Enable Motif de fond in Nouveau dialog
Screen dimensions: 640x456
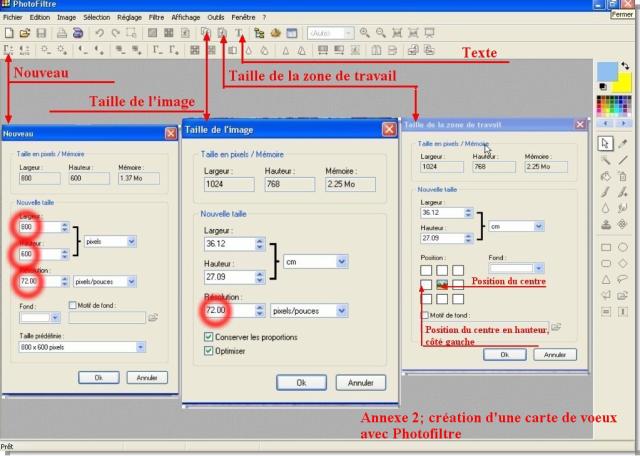pyautogui.click(x=73, y=305)
